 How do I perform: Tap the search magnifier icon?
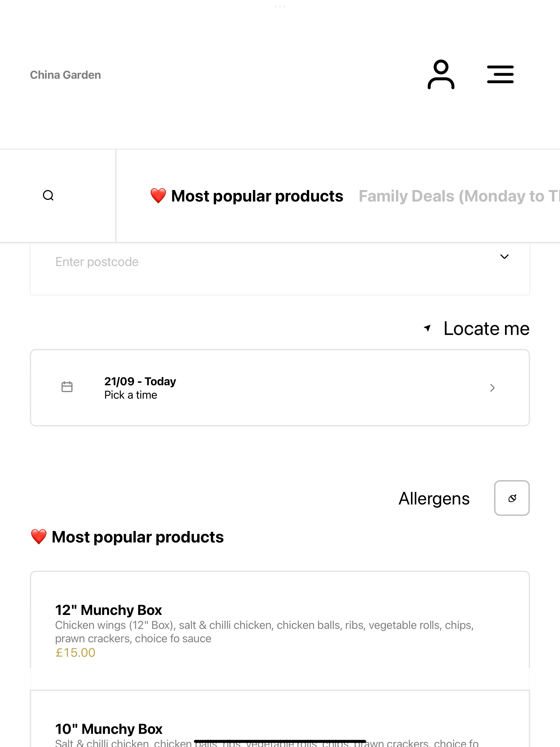click(48, 195)
